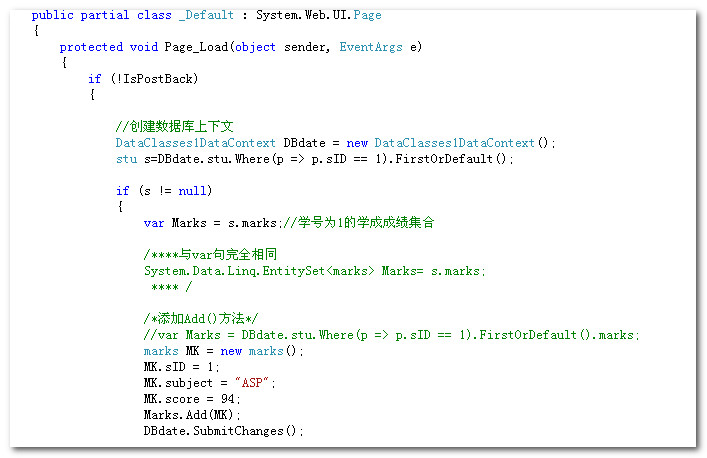The image size is (707, 458).
Task: Click the '**** /' comment closing line
Action: 171,287
